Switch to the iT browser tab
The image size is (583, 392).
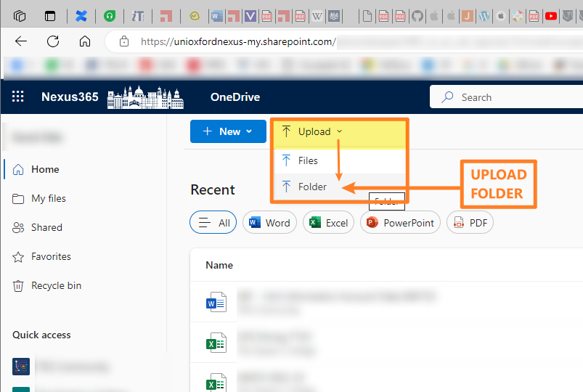pos(137,16)
